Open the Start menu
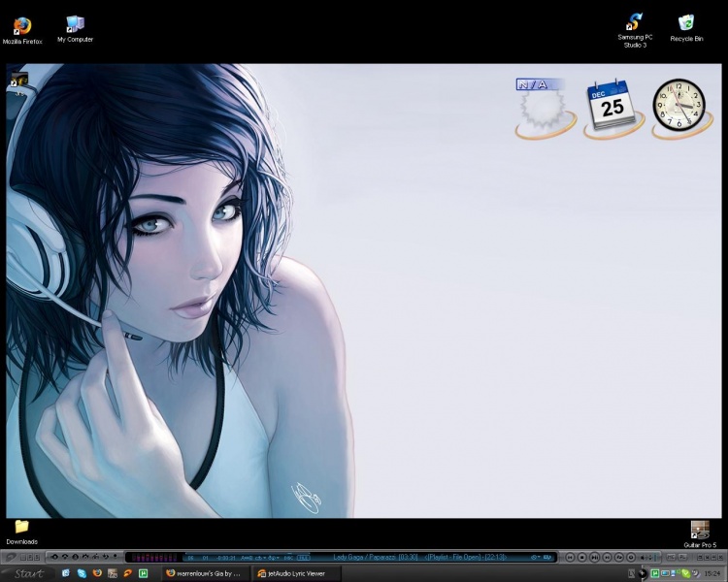This screenshot has height=582, width=728. click(x=28, y=573)
